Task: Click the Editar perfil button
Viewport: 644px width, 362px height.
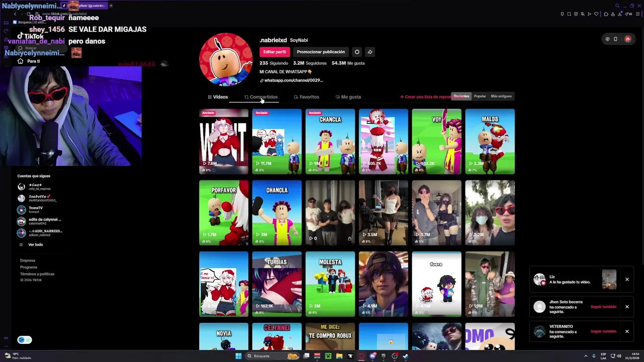Action: [274, 52]
